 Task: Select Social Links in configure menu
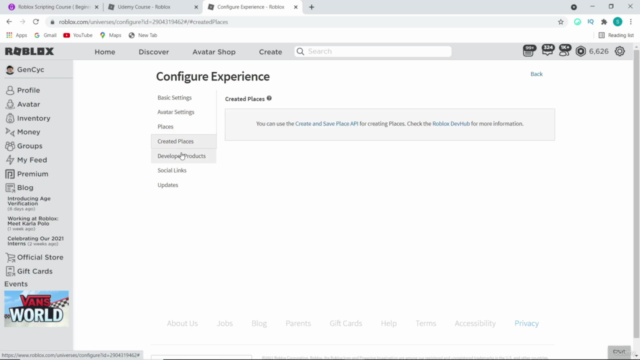point(183,170)
